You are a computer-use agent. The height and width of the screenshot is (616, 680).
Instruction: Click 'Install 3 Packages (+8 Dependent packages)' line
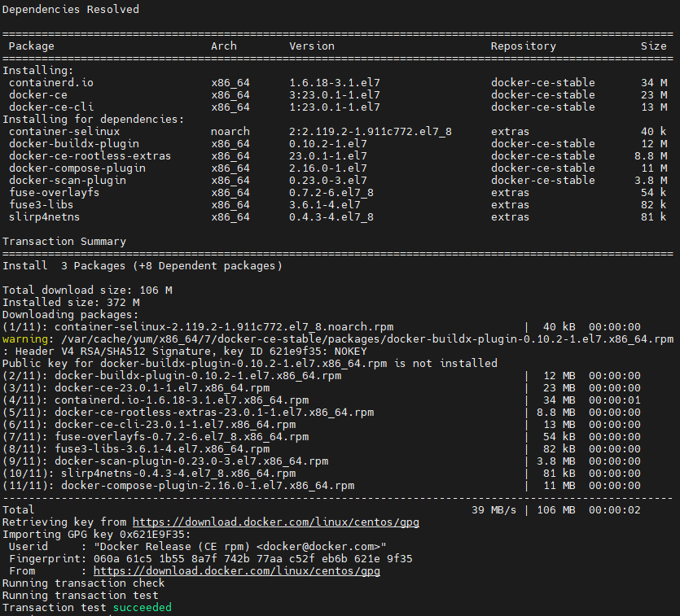click(143, 266)
